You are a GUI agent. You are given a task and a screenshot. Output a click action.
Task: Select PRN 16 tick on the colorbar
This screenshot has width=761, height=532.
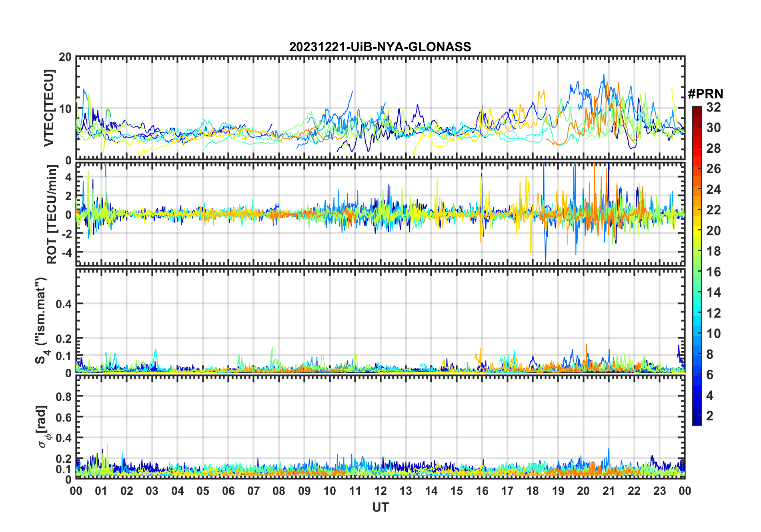tap(713, 272)
